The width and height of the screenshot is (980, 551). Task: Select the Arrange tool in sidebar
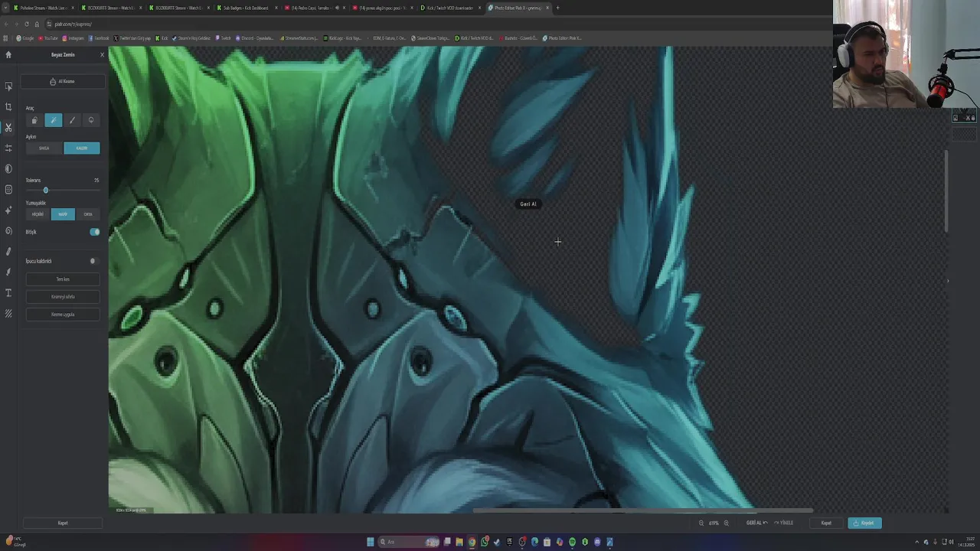pos(8,86)
